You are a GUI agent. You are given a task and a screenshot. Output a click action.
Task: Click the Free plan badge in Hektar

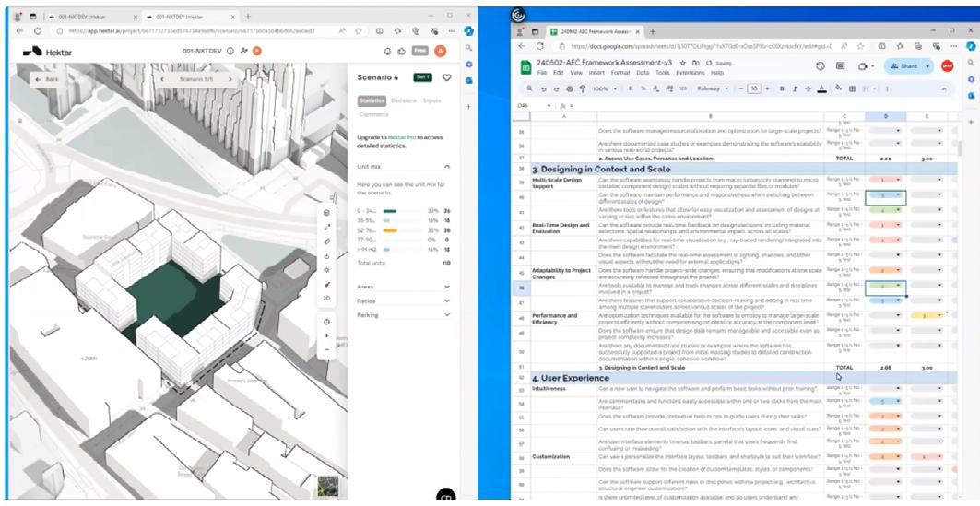coord(420,52)
